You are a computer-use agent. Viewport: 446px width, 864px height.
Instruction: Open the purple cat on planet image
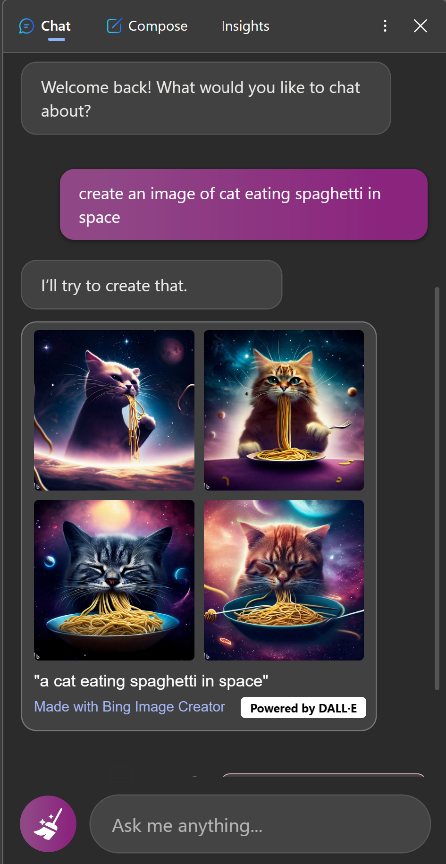[114, 410]
